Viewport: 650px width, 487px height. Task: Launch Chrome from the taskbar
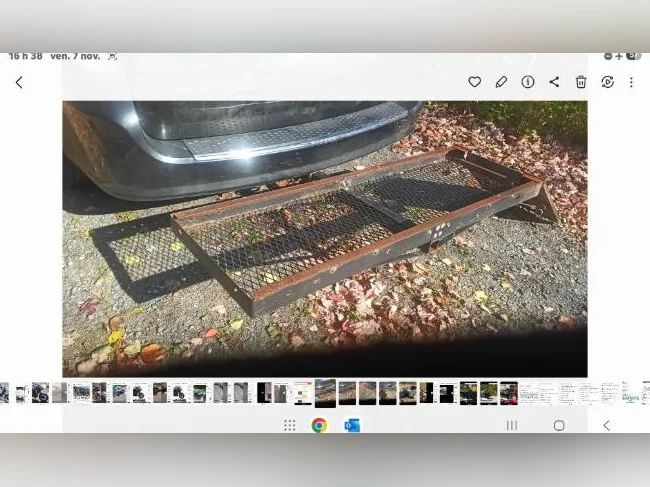319,425
